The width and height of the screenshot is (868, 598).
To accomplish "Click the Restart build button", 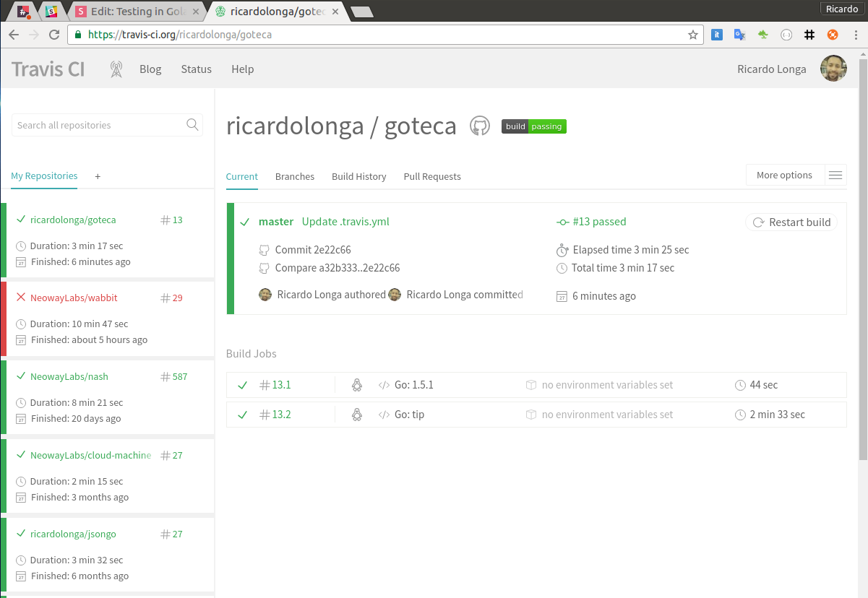I will click(x=791, y=222).
